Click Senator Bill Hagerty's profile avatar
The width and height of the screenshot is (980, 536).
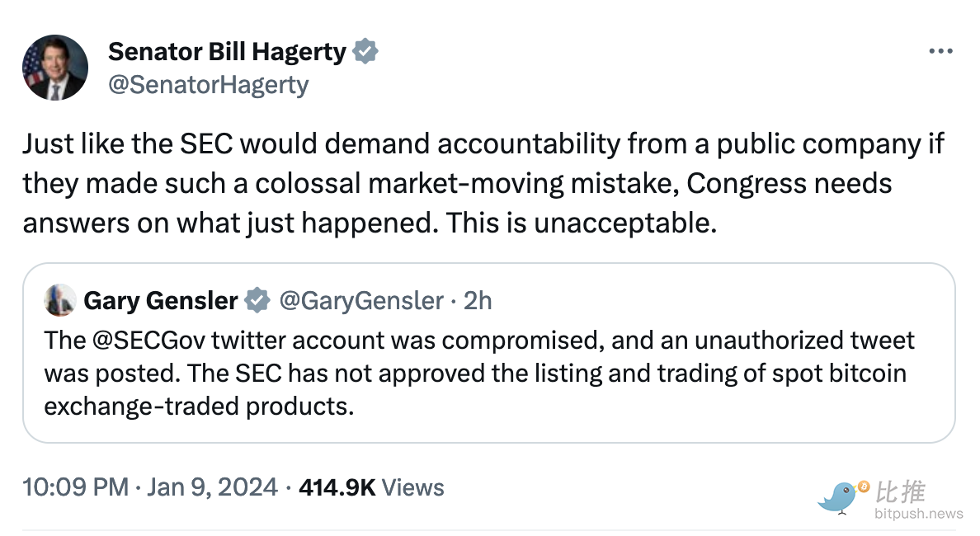coord(55,68)
